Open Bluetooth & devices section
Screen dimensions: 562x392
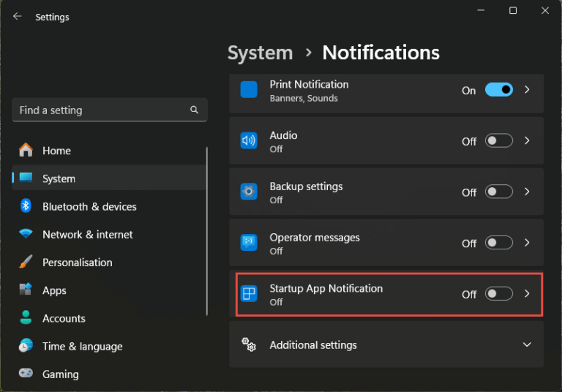pyautogui.click(x=109, y=206)
